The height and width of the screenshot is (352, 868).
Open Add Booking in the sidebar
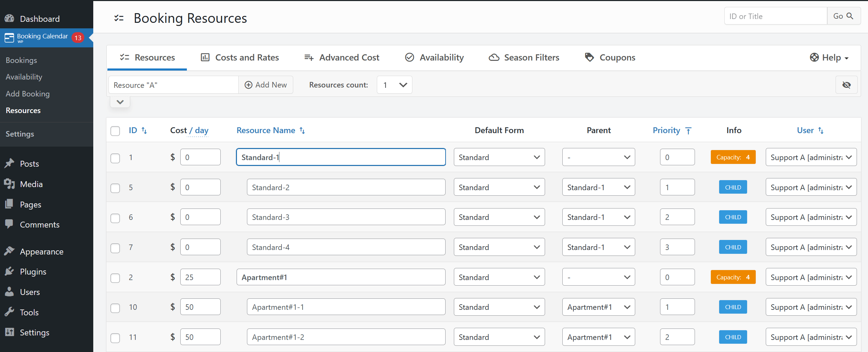click(x=28, y=94)
